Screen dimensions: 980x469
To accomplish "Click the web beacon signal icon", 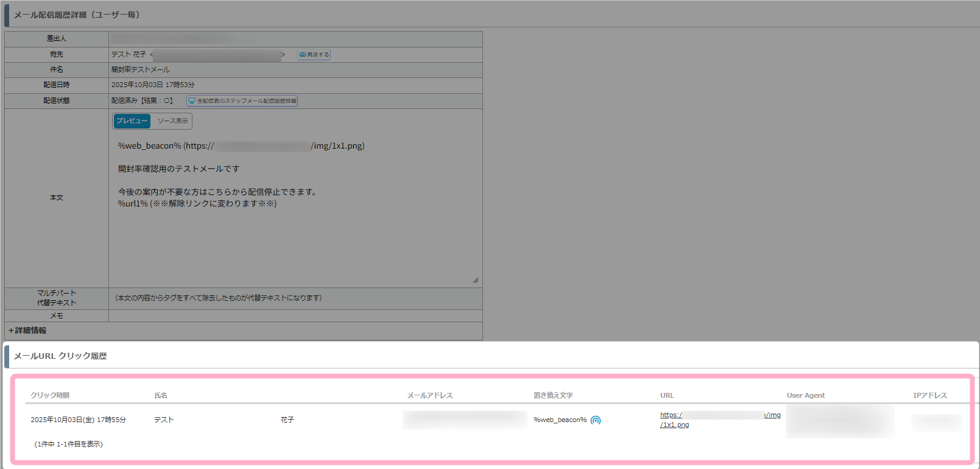I will [596, 420].
